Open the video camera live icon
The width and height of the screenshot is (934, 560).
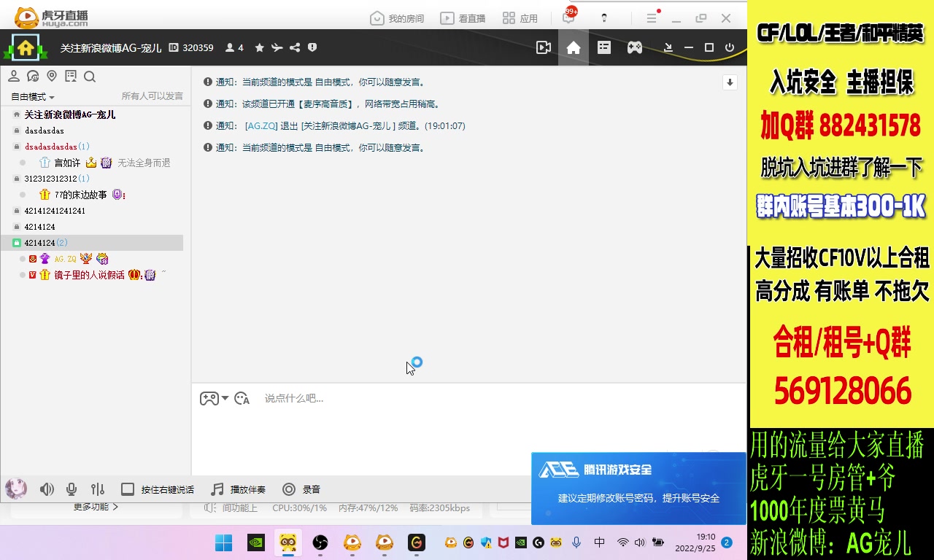543,47
